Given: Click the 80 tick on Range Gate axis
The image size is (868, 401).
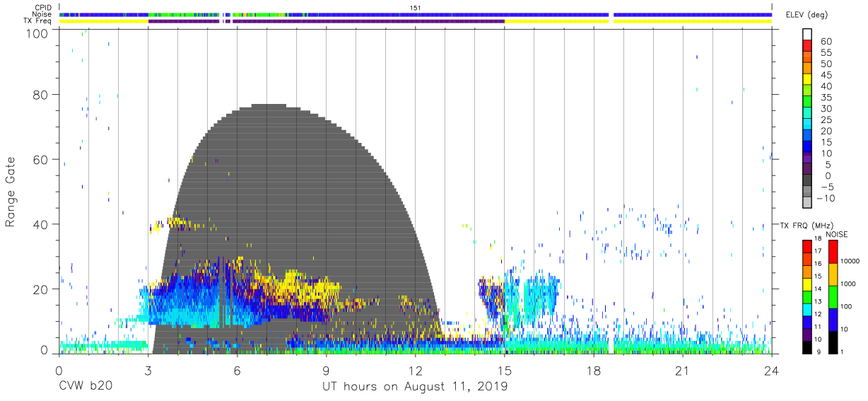Looking at the screenshot, I should [x=41, y=94].
